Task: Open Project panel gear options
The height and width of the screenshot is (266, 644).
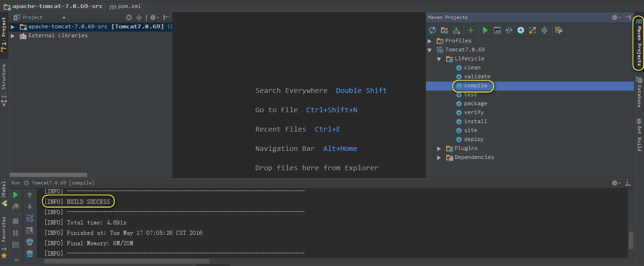Action: click(x=154, y=17)
